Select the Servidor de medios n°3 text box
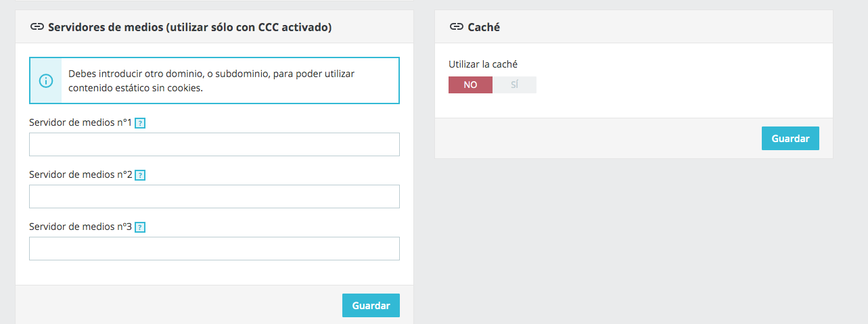 [214, 248]
